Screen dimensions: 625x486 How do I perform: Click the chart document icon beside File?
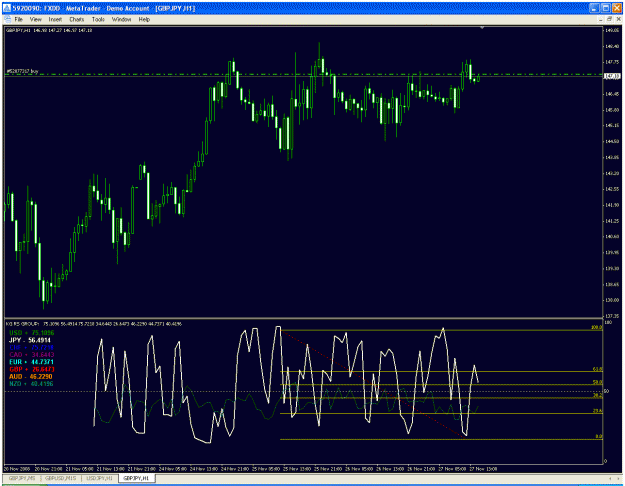click(7, 19)
